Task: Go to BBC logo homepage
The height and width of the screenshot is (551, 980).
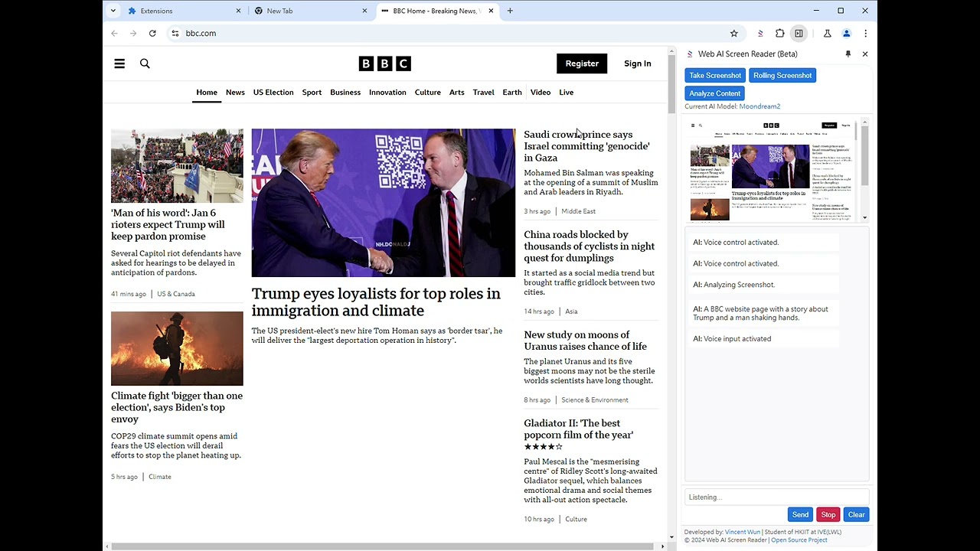Action: click(384, 64)
